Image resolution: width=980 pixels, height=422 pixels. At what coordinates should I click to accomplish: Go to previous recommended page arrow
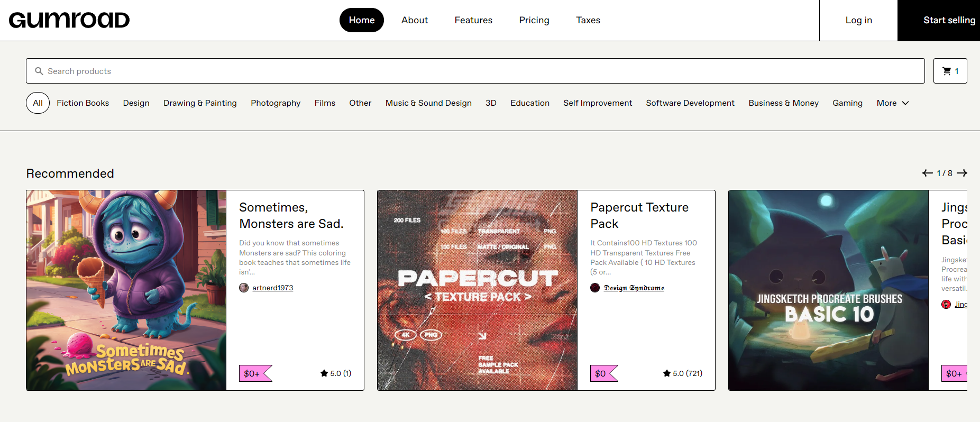point(927,173)
